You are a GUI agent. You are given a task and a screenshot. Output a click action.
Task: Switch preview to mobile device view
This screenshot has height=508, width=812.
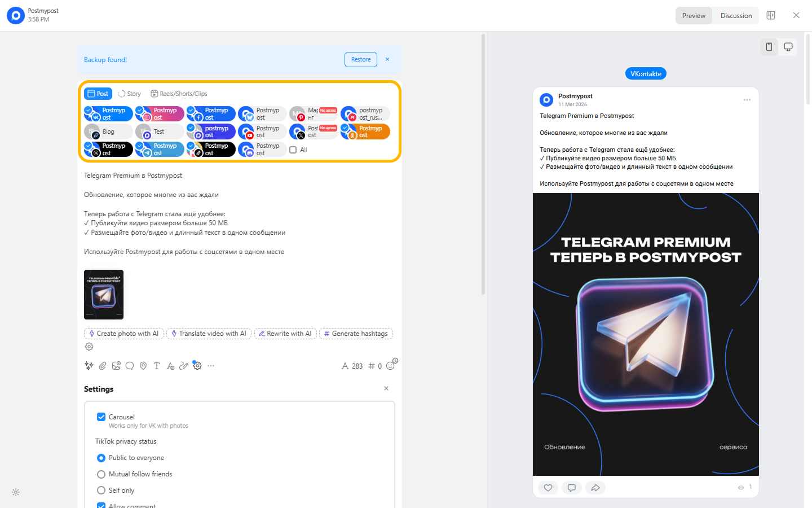pos(769,47)
